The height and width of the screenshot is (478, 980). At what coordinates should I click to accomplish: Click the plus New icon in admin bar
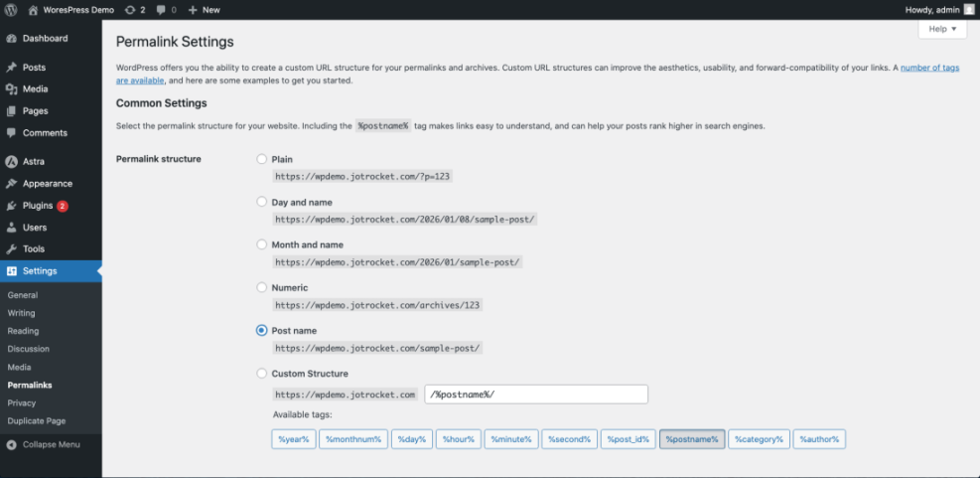[x=193, y=10]
